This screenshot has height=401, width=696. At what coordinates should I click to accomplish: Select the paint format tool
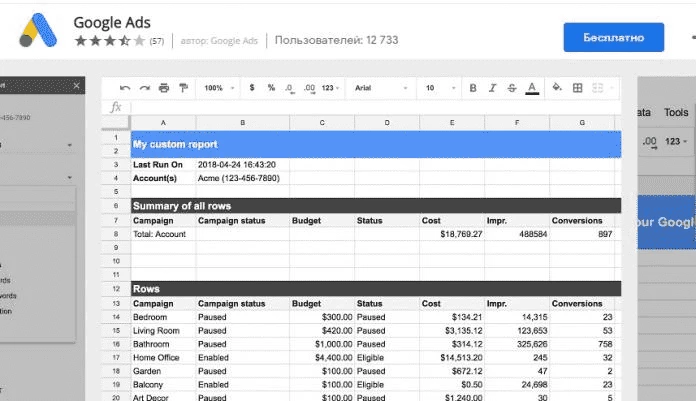point(183,88)
